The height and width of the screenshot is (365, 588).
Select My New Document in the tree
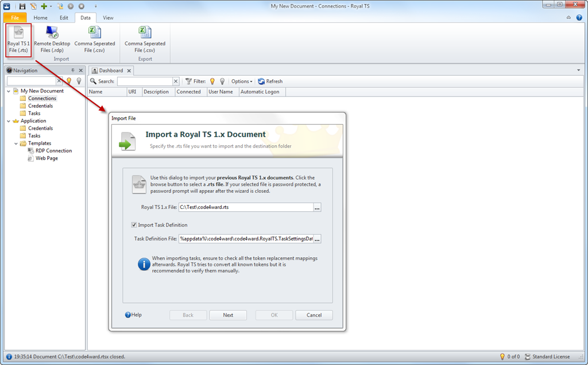[42, 91]
